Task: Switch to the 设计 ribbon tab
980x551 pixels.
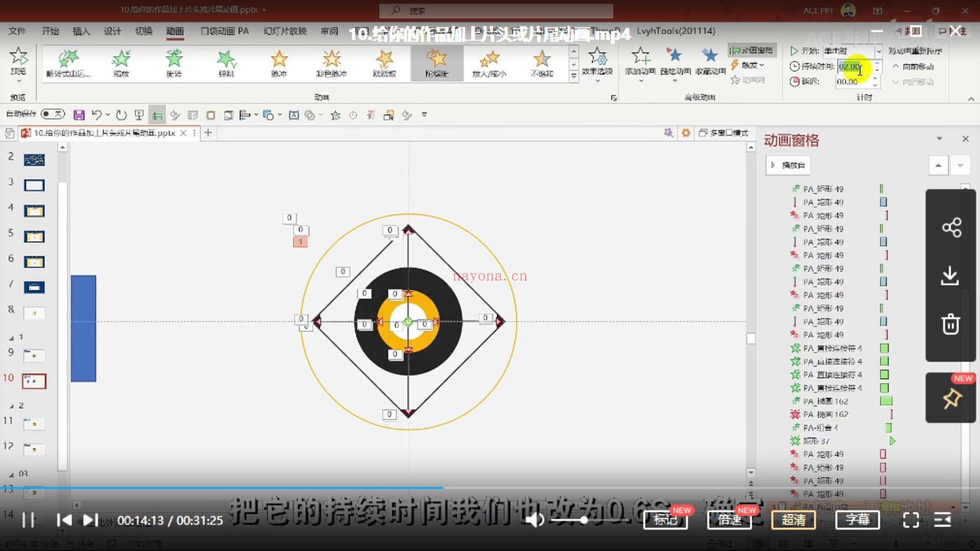Action: pyautogui.click(x=112, y=31)
